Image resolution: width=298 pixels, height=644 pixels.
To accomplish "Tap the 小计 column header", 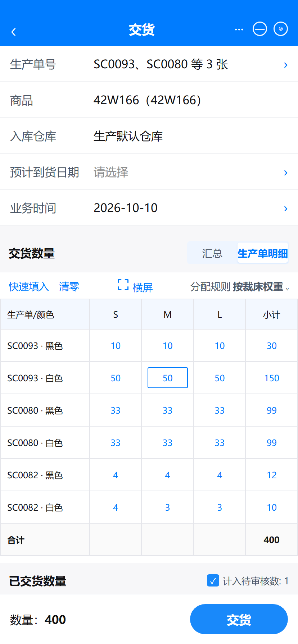I will 272,314.
